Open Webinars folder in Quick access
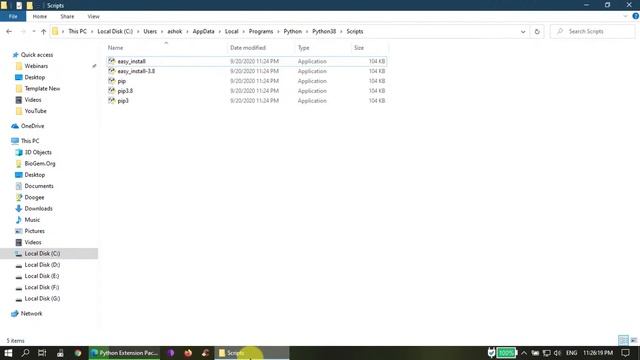Image resolution: width=640 pixels, height=360 pixels. pos(36,66)
